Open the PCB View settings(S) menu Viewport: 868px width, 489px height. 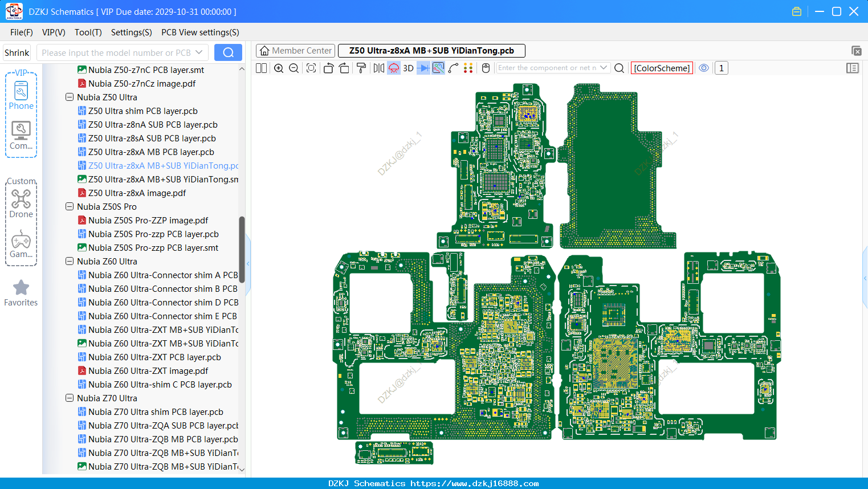200,32
